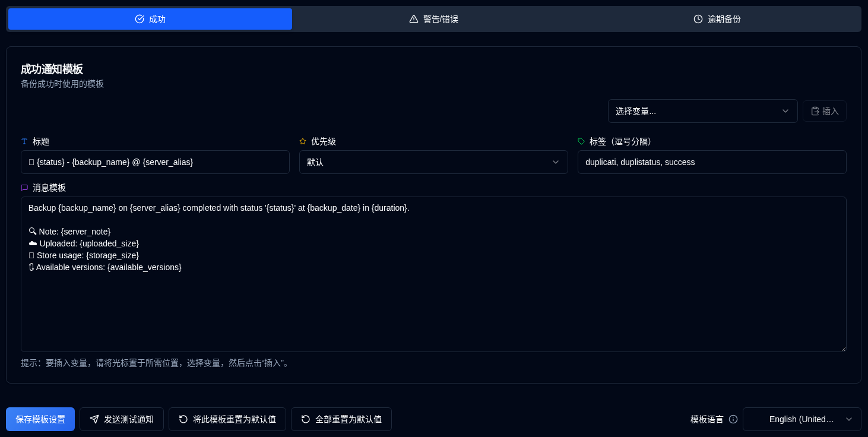
Task: Click the Store usage: {storage_size} line
Action: [x=84, y=255]
